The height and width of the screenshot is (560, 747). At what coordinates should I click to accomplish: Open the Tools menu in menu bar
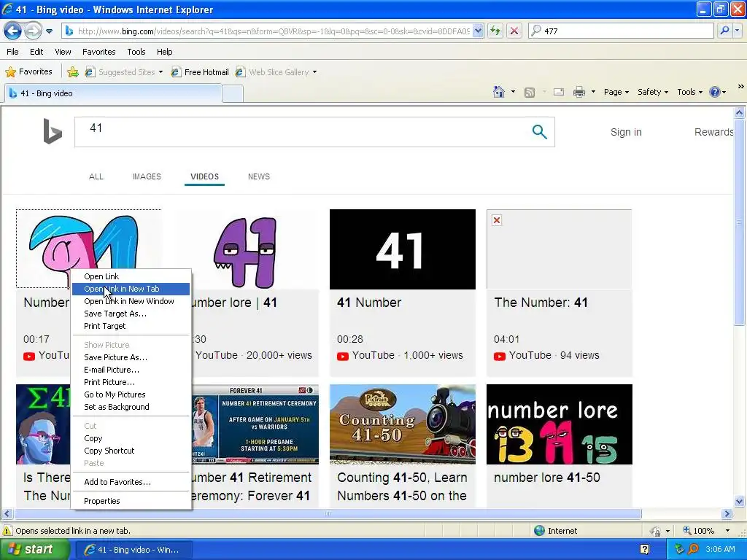[x=136, y=52]
